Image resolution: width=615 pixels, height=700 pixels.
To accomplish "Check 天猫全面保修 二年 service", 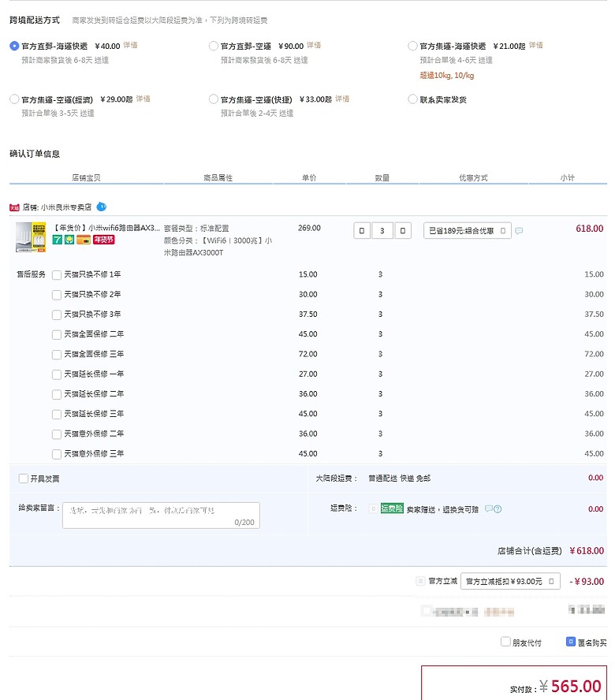I will [57, 335].
